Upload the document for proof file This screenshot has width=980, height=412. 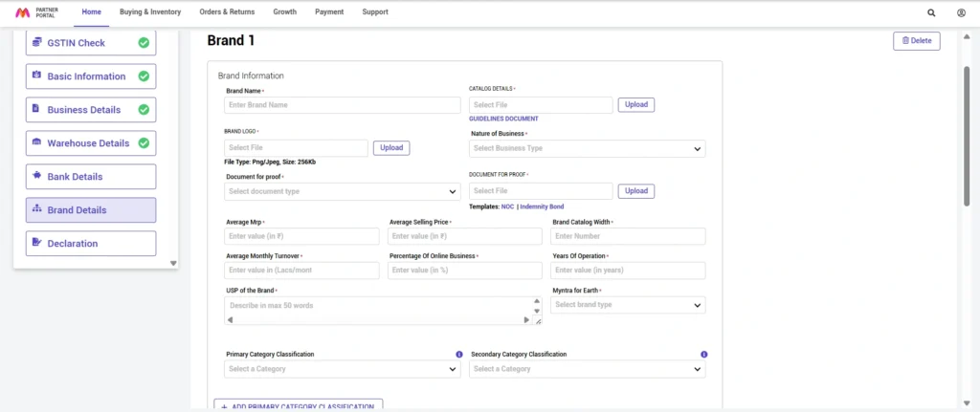pyautogui.click(x=636, y=191)
